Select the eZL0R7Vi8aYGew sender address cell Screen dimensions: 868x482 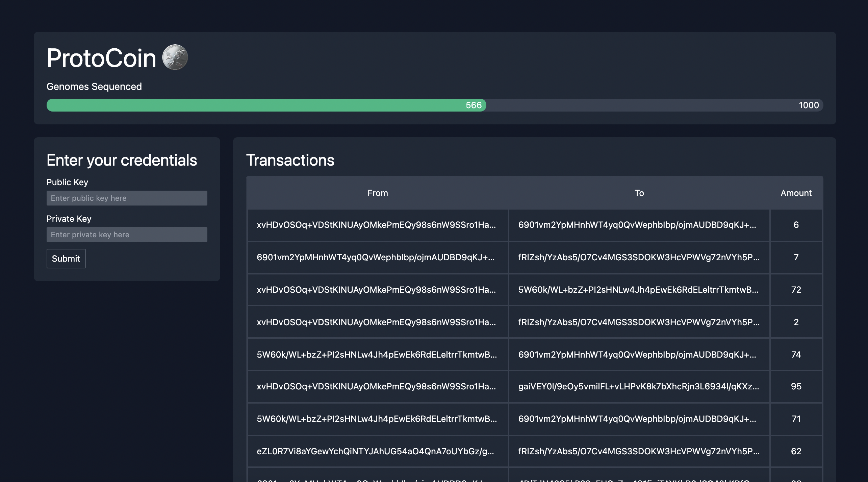point(375,451)
